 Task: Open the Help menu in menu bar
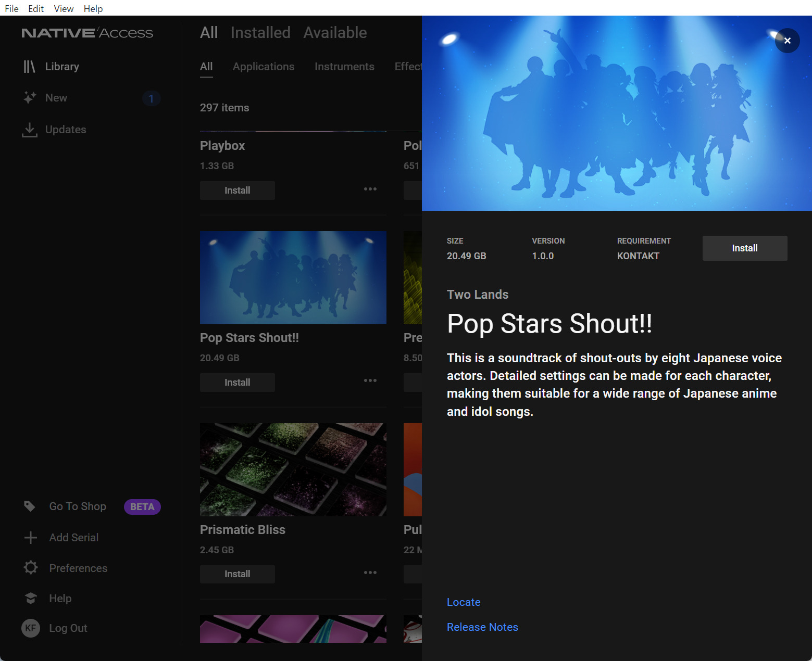click(93, 8)
